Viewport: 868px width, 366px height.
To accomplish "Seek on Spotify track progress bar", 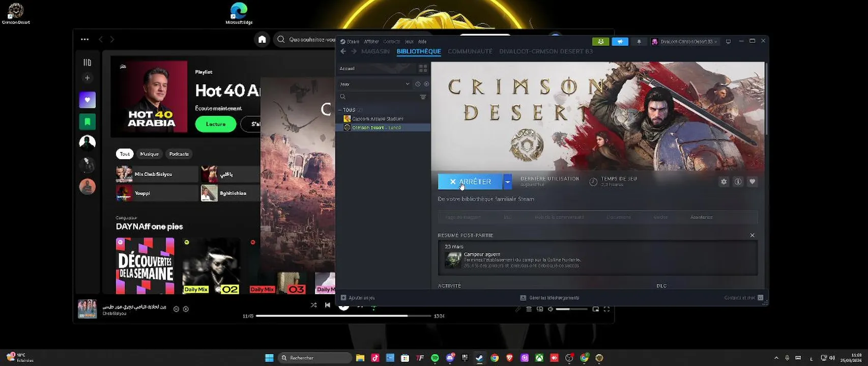I will 343,316.
